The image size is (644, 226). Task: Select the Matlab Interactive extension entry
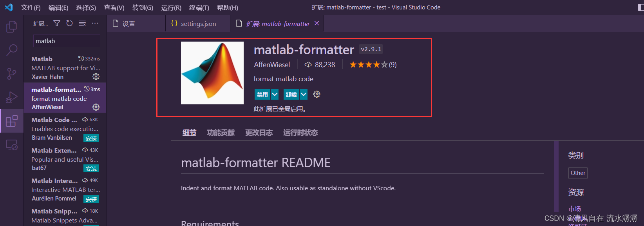point(65,189)
